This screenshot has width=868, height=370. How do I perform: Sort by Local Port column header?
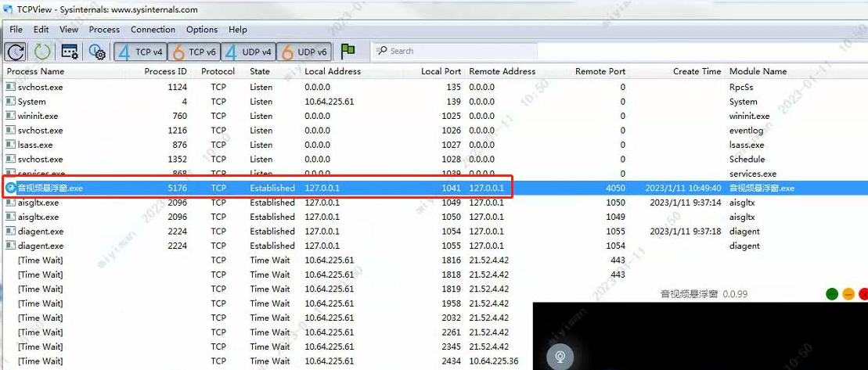point(441,71)
